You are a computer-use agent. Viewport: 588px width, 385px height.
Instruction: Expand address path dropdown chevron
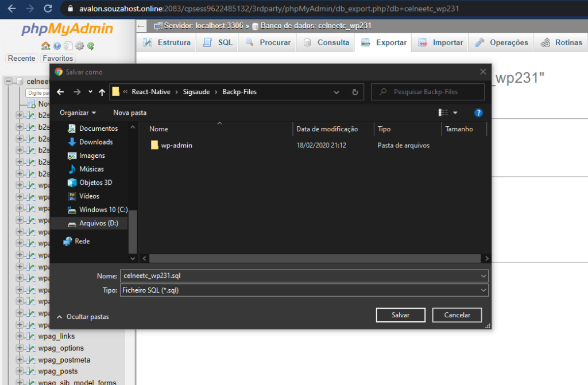336,92
